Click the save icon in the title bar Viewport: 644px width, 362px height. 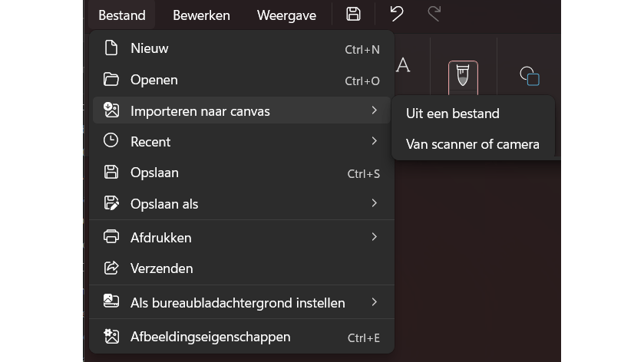353,14
